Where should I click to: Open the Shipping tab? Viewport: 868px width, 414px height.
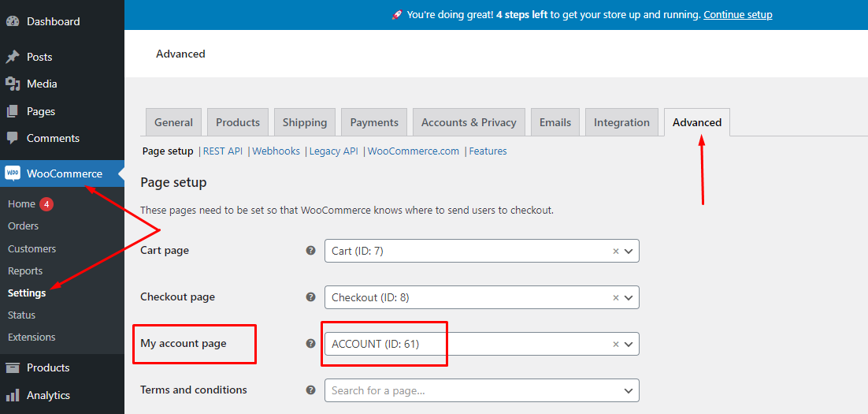tap(305, 122)
